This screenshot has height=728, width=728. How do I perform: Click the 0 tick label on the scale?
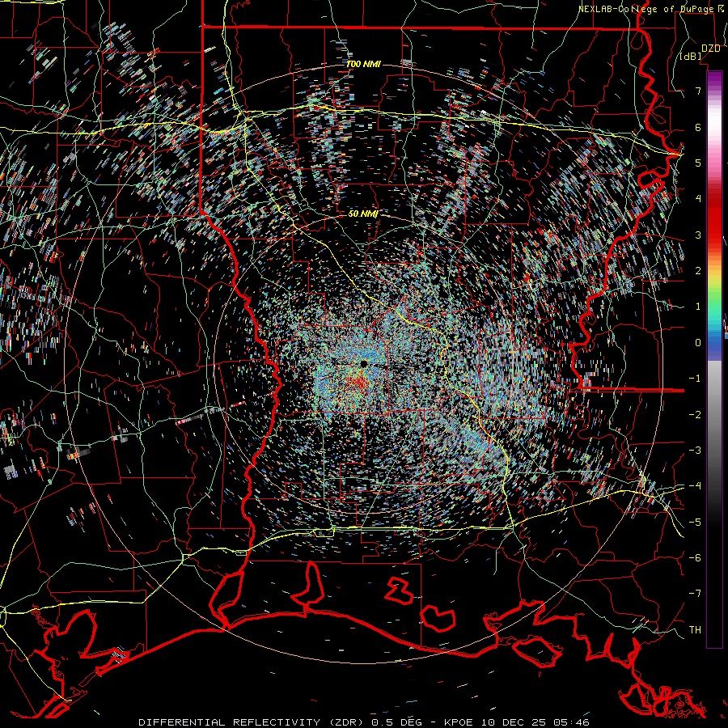pyautogui.click(x=698, y=343)
